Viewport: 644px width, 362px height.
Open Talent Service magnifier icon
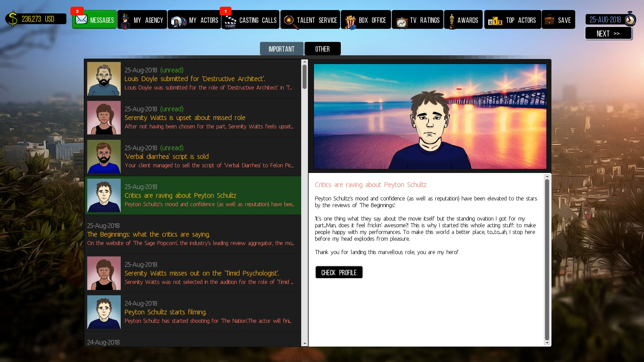pyautogui.click(x=289, y=21)
